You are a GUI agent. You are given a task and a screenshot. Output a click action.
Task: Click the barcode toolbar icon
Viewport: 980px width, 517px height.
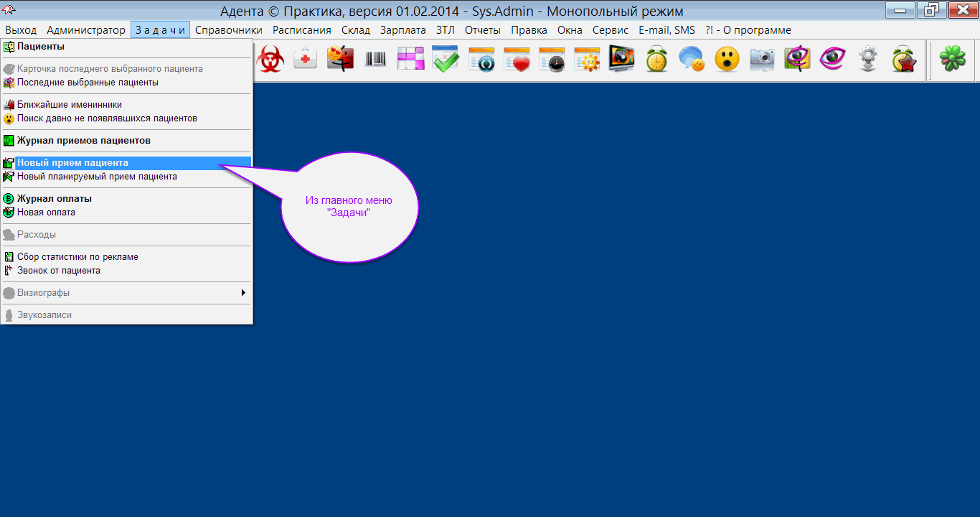point(375,60)
